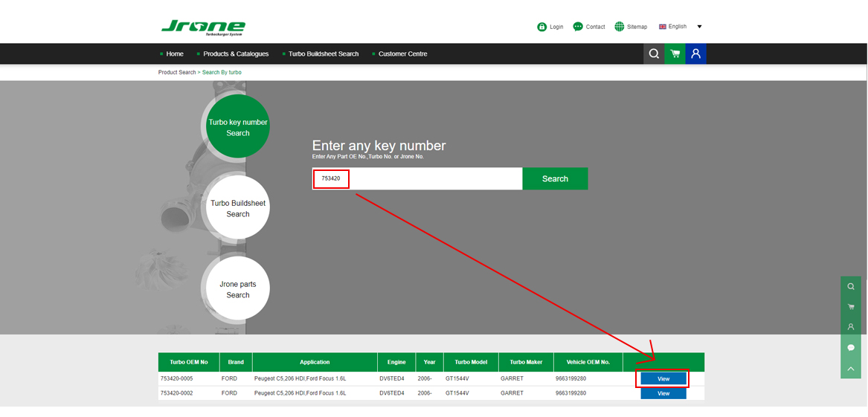Click the UK flag language icon
The height and width of the screenshot is (417, 868).
663,27
